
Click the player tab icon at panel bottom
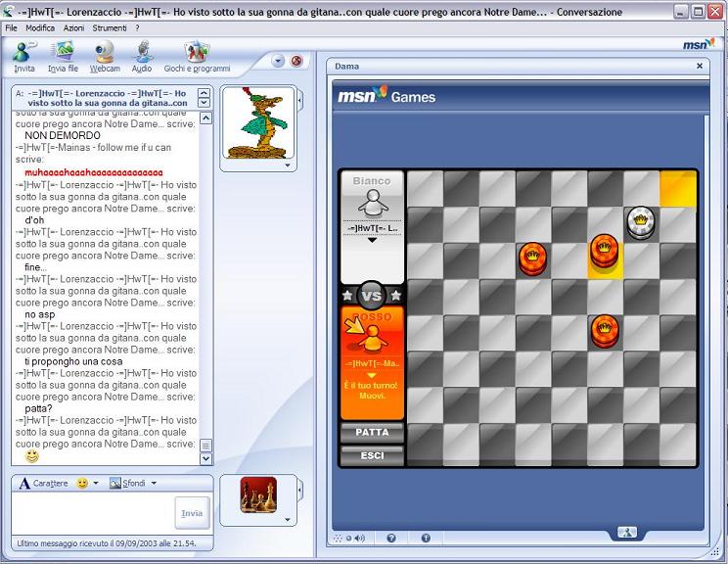pos(627,533)
